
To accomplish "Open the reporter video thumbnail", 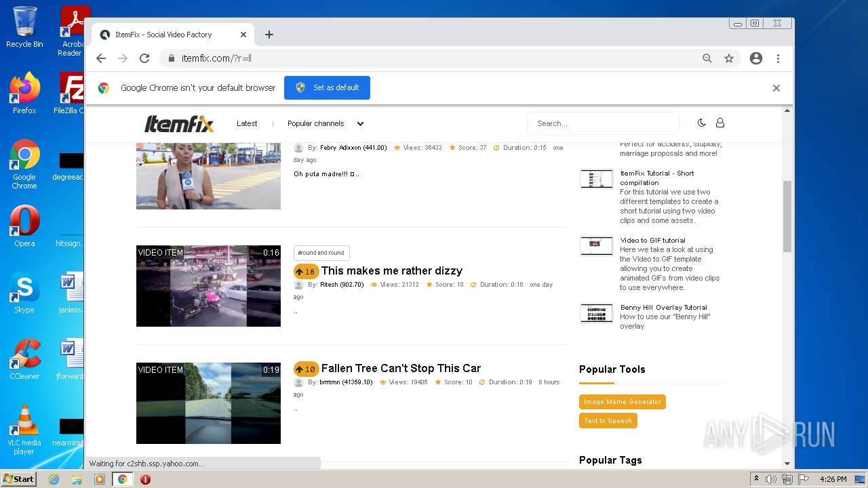I will [208, 176].
